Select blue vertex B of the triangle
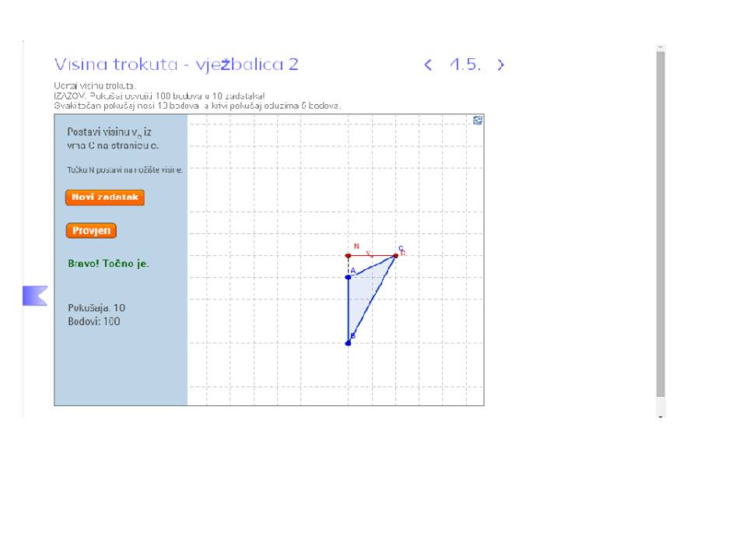Screen dimensions: 747x560 coord(348,343)
